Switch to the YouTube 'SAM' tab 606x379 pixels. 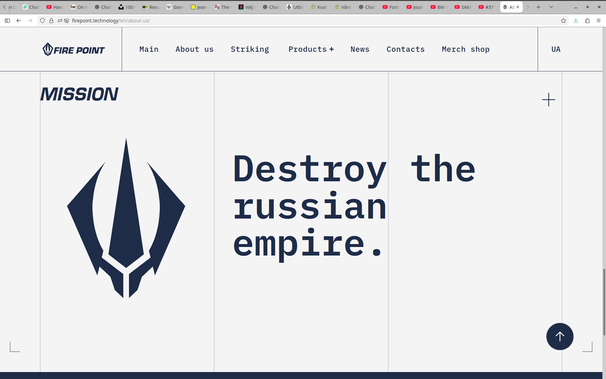click(463, 7)
